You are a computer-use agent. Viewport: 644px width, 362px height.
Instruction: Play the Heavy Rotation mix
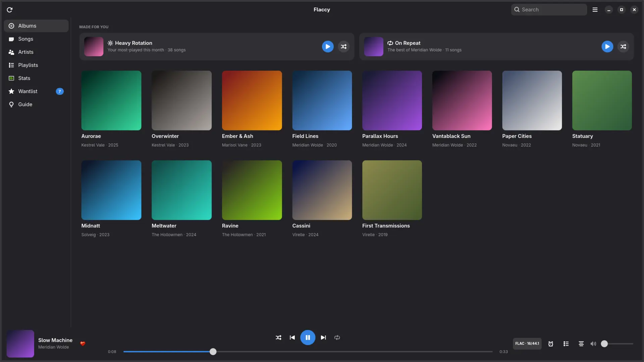pyautogui.click(x=328, y=47)
